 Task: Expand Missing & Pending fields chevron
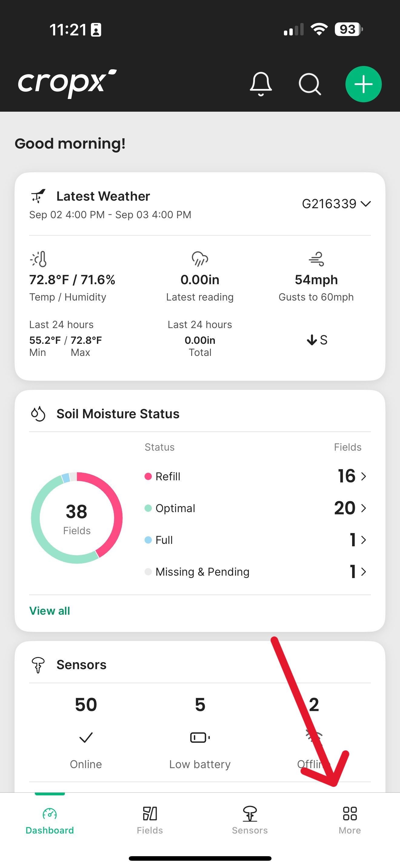(363, 571)
